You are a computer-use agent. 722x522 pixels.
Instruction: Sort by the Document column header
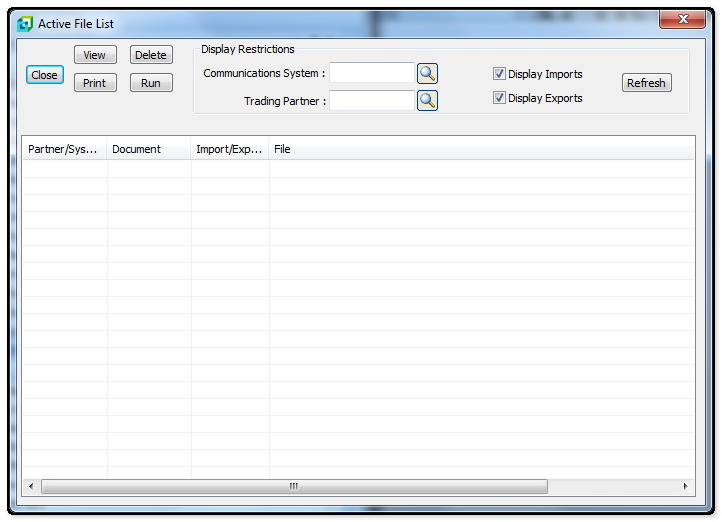click(x=148, y=149)
